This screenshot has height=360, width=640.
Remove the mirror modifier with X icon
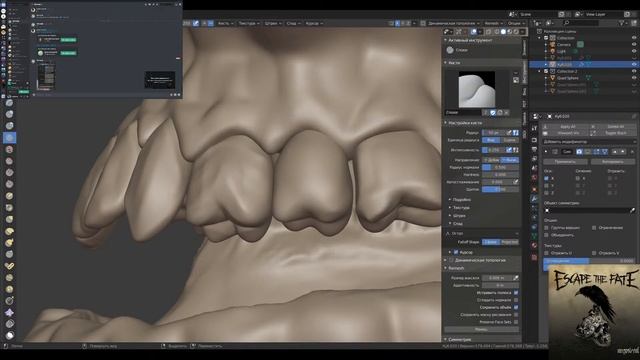pyautogui.click(x=632, y=151)
